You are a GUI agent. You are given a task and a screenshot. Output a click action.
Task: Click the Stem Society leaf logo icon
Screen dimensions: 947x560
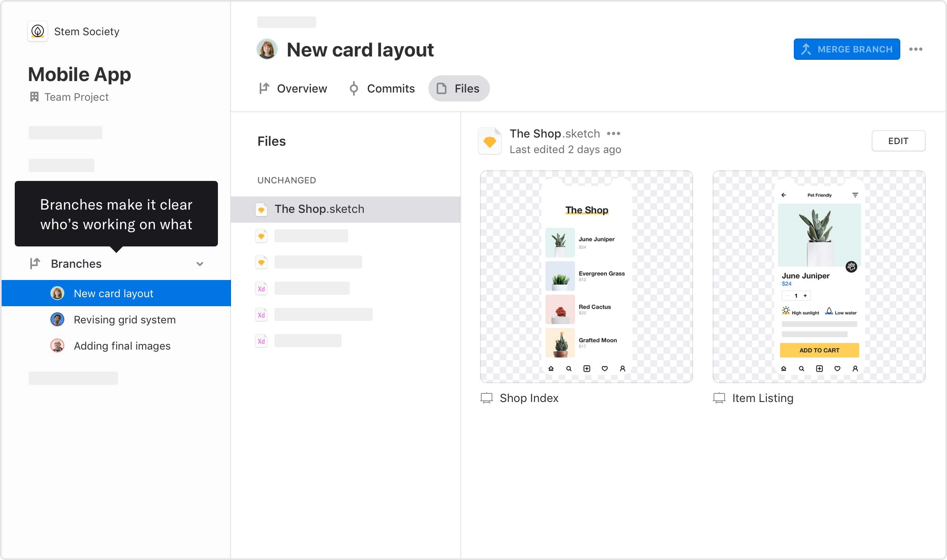pyautogui.click(x=38, y=31)
